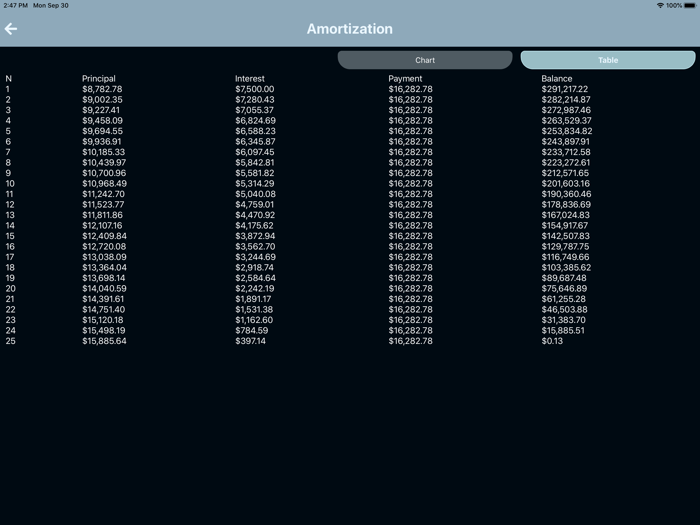Select principal value $9,936.91

102,142
